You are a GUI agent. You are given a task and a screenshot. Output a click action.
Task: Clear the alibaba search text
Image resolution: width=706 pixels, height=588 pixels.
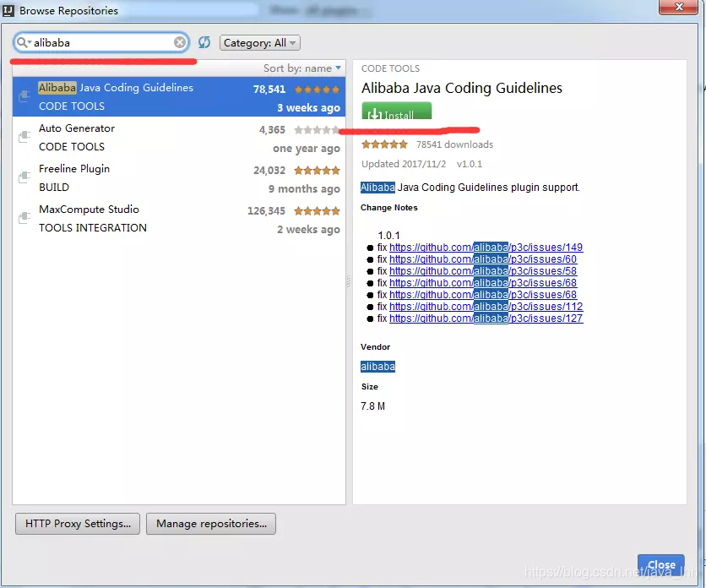coord(180,42)
